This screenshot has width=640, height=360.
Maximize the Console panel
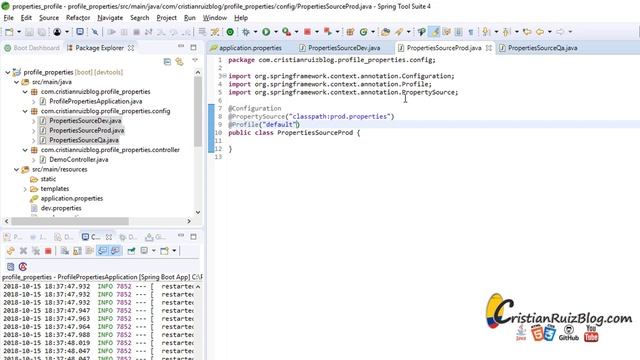click(x=193, y=236)
